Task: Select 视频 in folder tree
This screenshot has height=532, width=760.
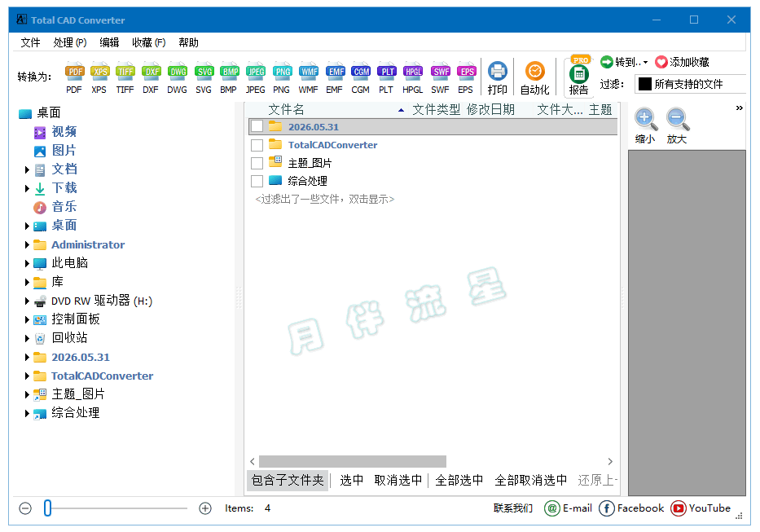Action: tap(64, 132)
